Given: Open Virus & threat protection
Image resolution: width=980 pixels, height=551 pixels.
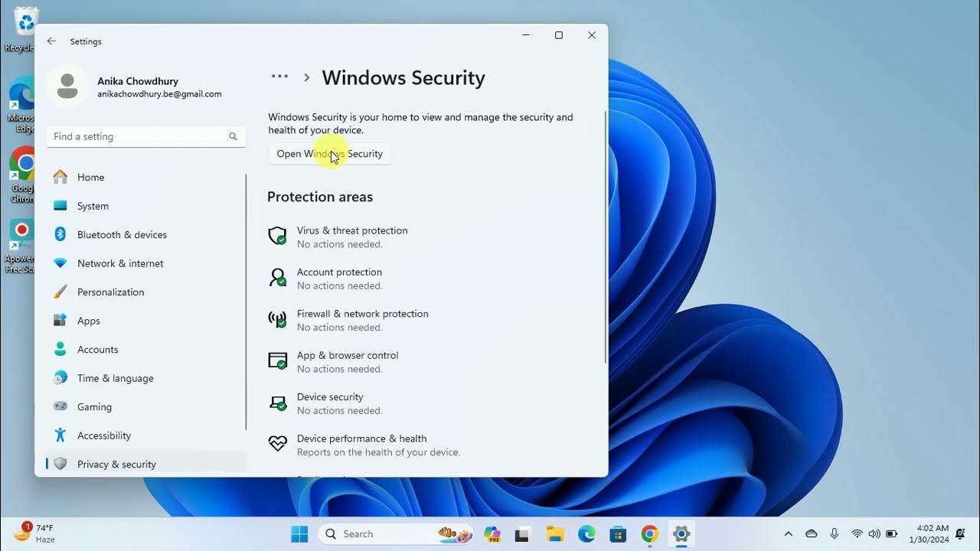Looking at the screenshot, I should point(352,236).
